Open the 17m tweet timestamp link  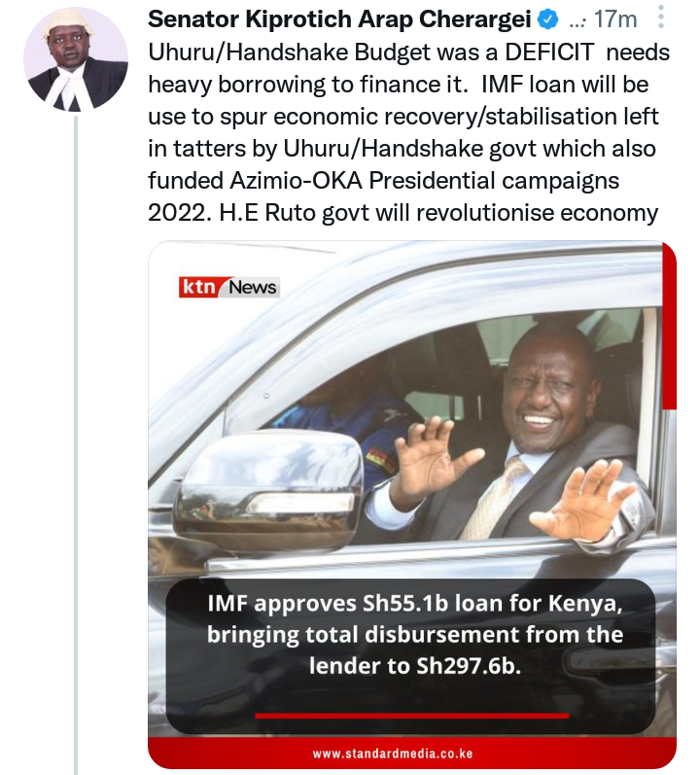click(615, 19)
